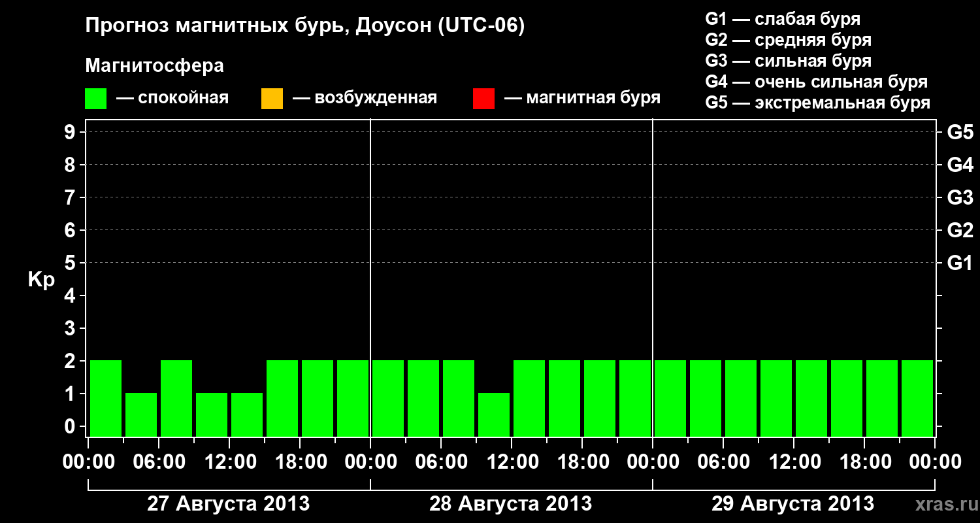Click the Kp axis value 0
The height and width of the screenshot is (523, 980).
point(71,426)
